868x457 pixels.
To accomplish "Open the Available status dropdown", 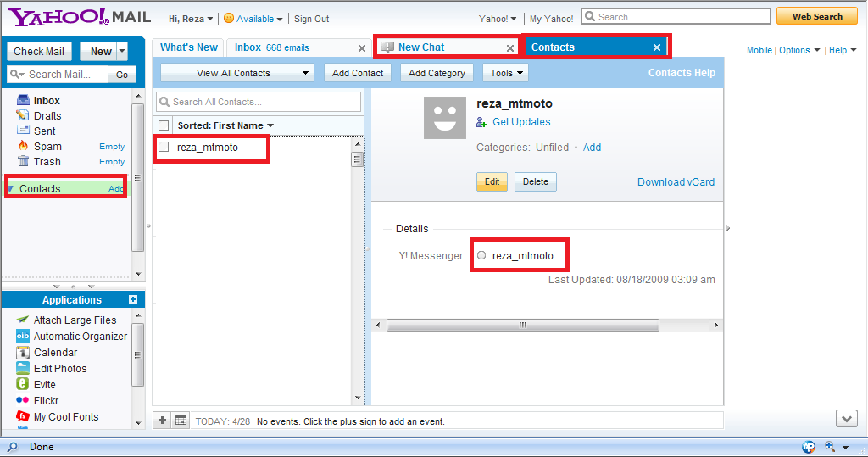I will (x=253, y=19).
